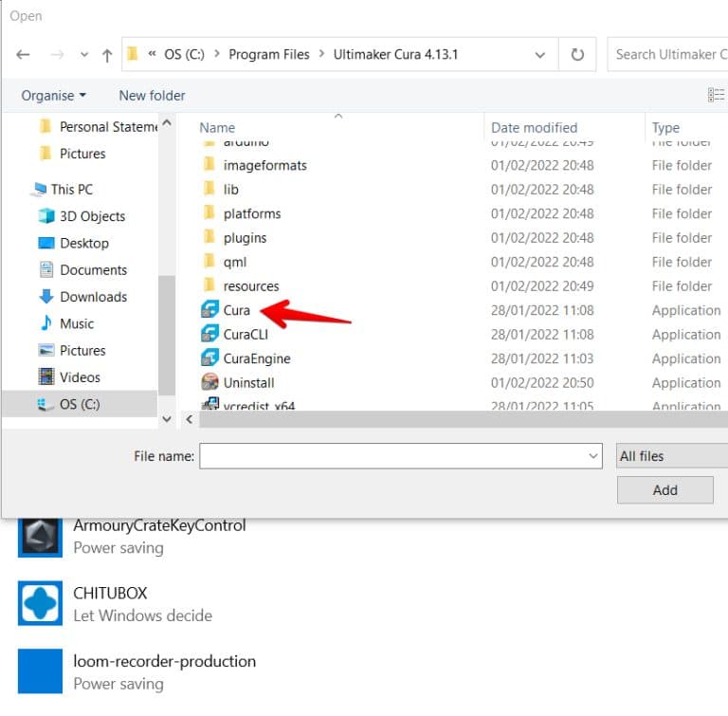Viewport: 728px width, 716px height.
Task: Open the recent locations dropdown chevron
Action: click(84, 55)
